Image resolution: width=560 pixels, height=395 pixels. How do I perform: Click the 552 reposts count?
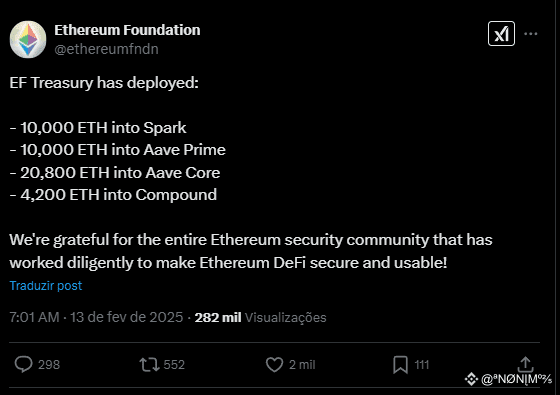click(174, 365)
